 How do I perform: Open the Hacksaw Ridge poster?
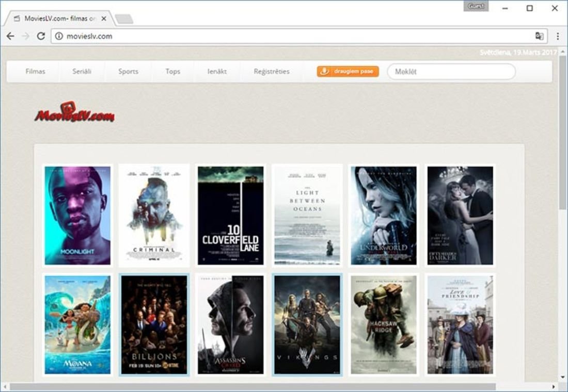pyautogui.click(x=384, y=324)
